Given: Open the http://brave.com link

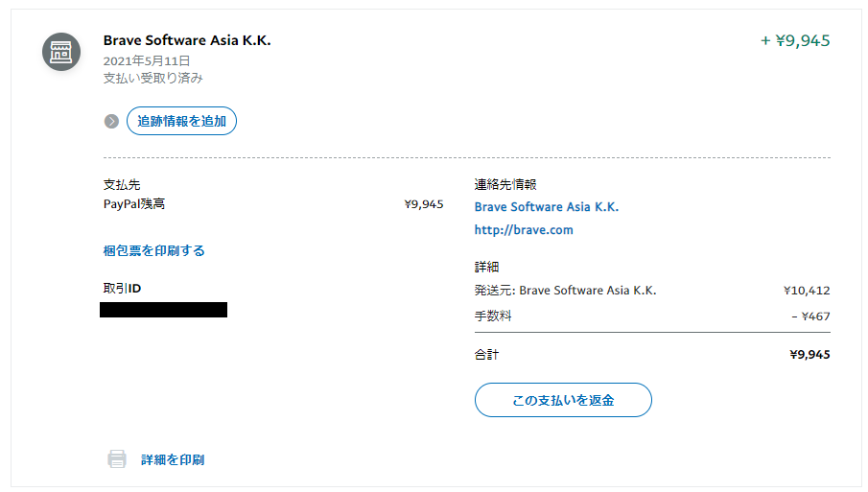Looking at the screenshot, I should tap(524, 229).
